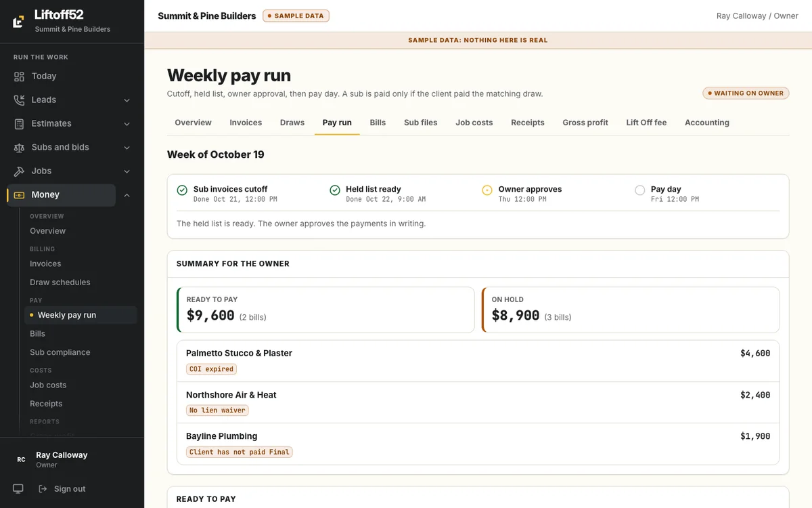Select the Pay run tab
Screen dimensions: 812x508
[337, 123]
